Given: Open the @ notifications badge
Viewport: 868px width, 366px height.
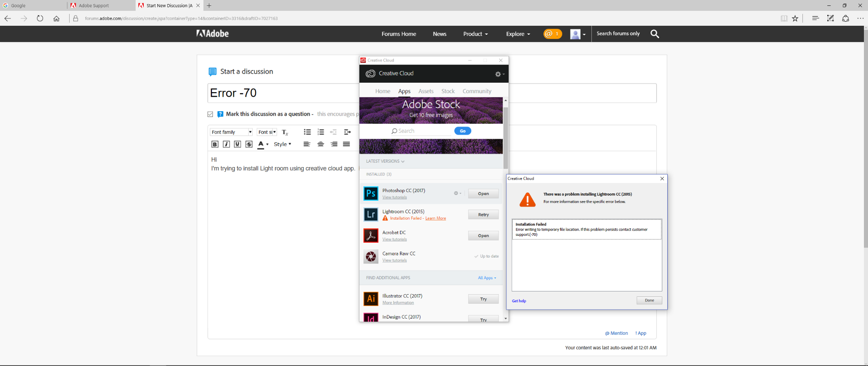Looking at the screenshot, I should pos(552,34).
